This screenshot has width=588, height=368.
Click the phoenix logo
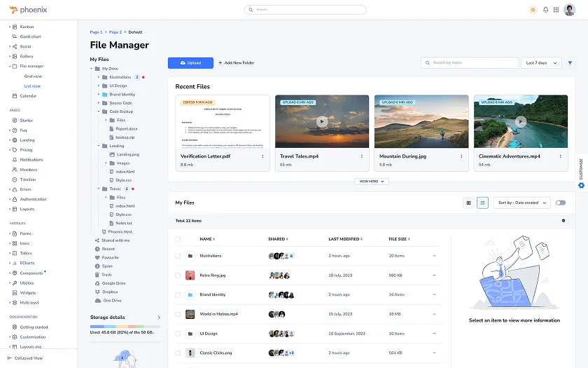(x=28, y=10)
